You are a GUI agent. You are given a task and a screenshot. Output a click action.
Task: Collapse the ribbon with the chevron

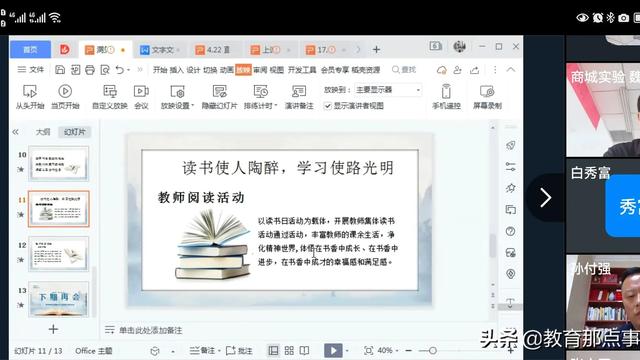511,70
